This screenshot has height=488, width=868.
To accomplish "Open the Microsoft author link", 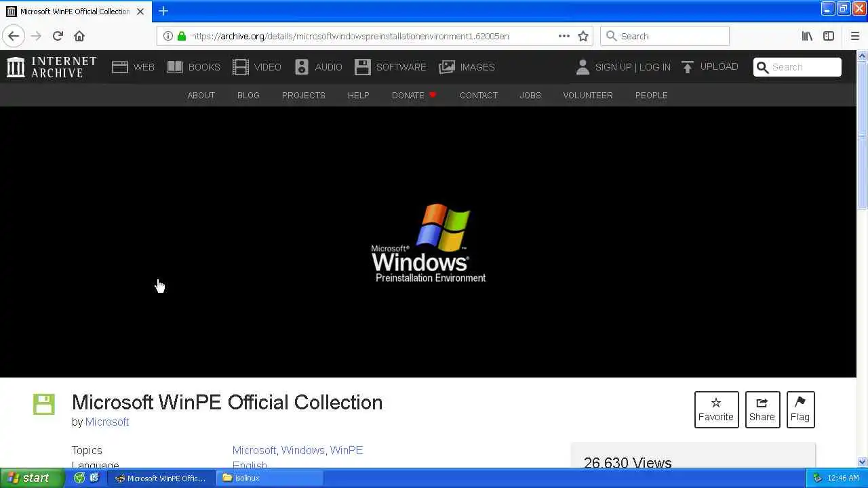I will 107,422.
